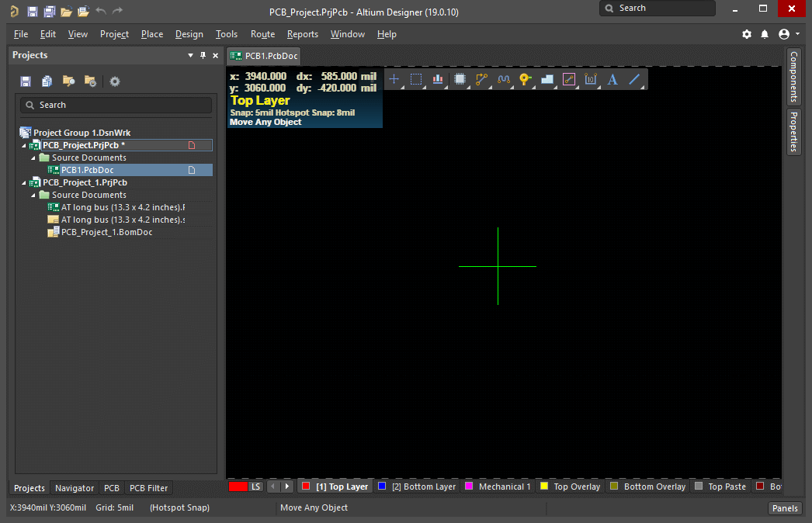Open any existing document icon
Viewport: 812px width, 523px height.
tap(66, 12)
